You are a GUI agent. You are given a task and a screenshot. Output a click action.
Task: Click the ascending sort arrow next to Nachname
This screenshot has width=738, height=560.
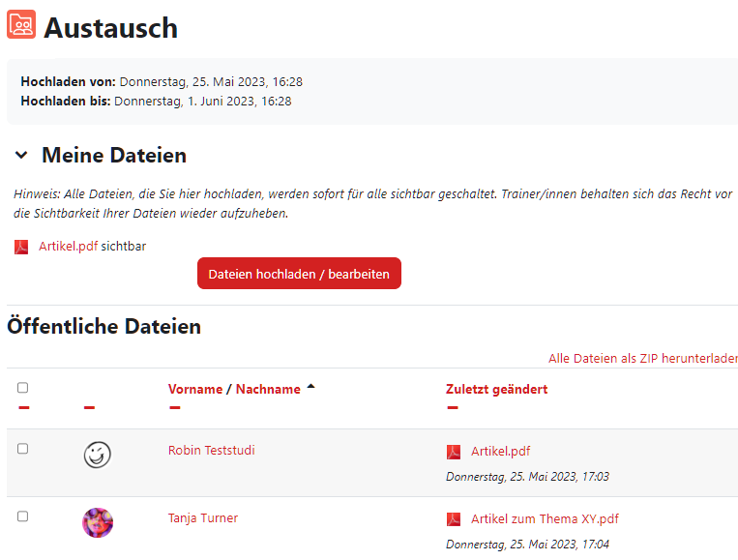pyautogui.click(x=310, y=387)
